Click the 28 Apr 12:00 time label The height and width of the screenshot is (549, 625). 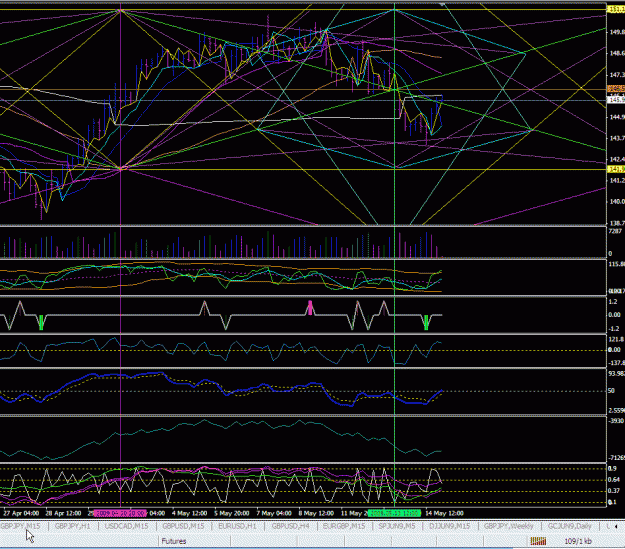(x=63, y=513)
